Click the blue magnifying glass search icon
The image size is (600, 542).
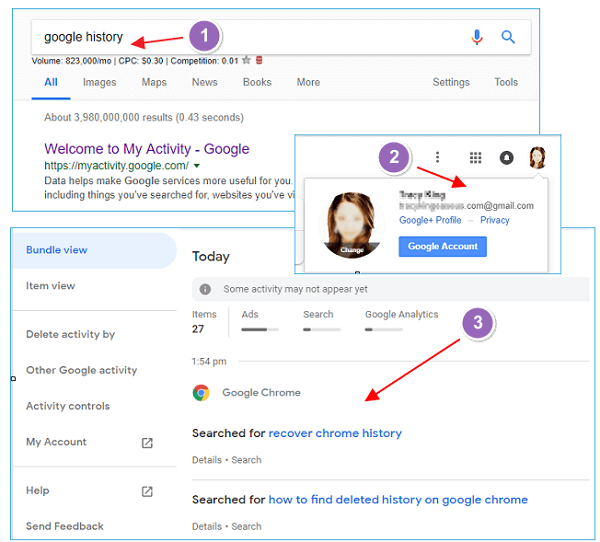[x=508, y=37]
